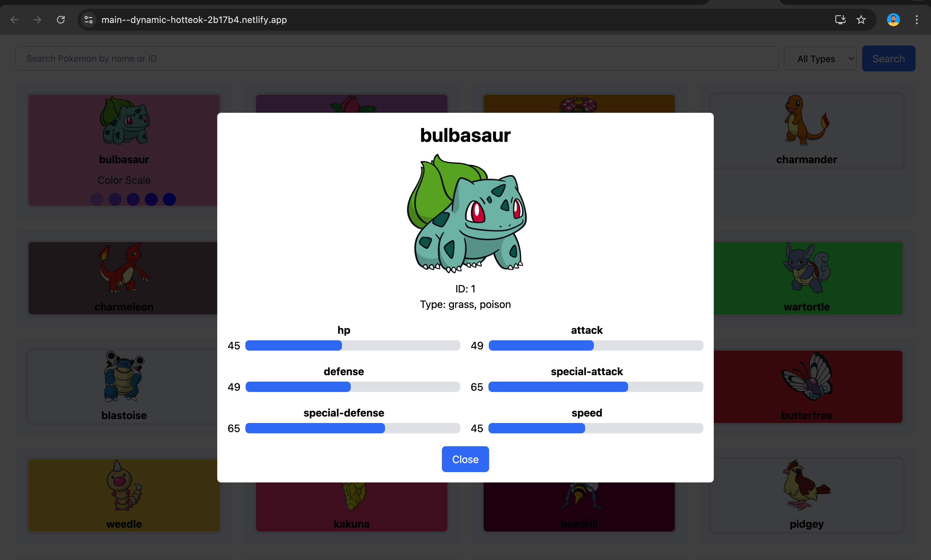Open the Chrome profile avatar
The image size is (931, 560).
tap(893, 20)
